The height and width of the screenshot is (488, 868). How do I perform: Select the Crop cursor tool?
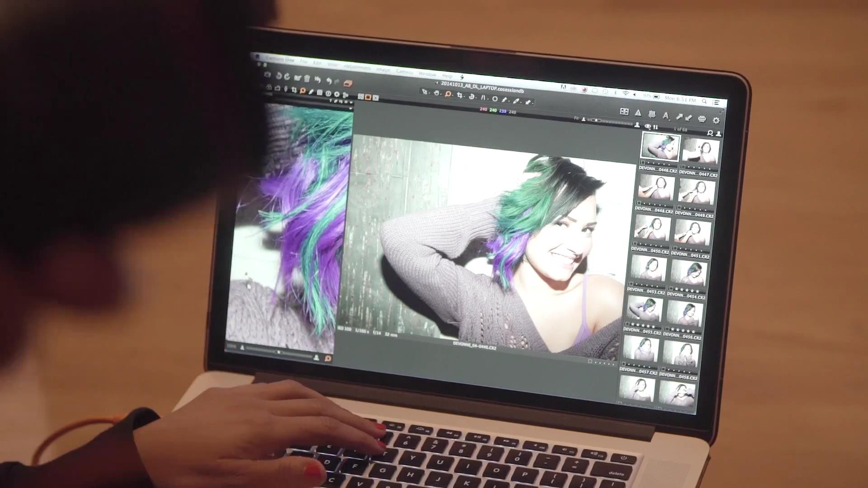(x=460, y=95)
